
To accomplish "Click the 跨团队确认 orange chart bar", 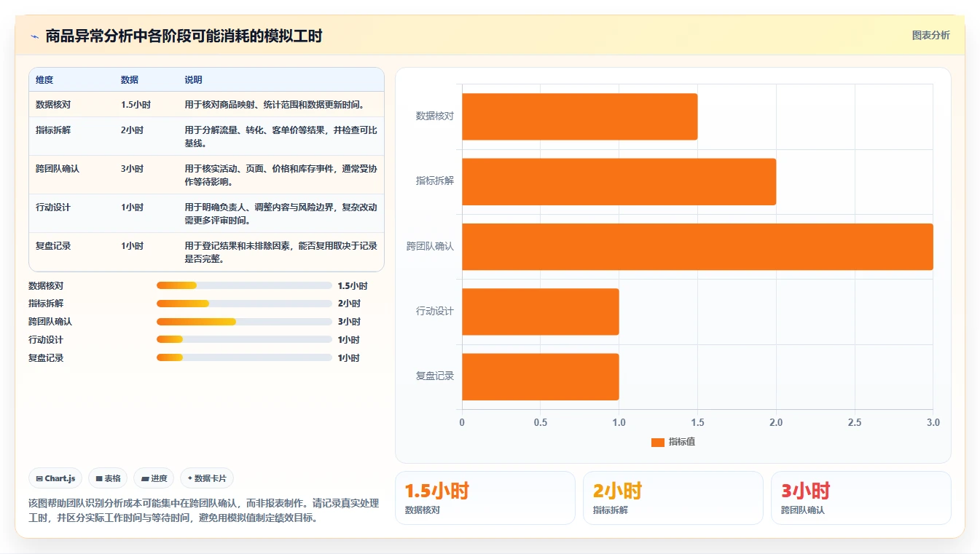I will coord(697,247).
